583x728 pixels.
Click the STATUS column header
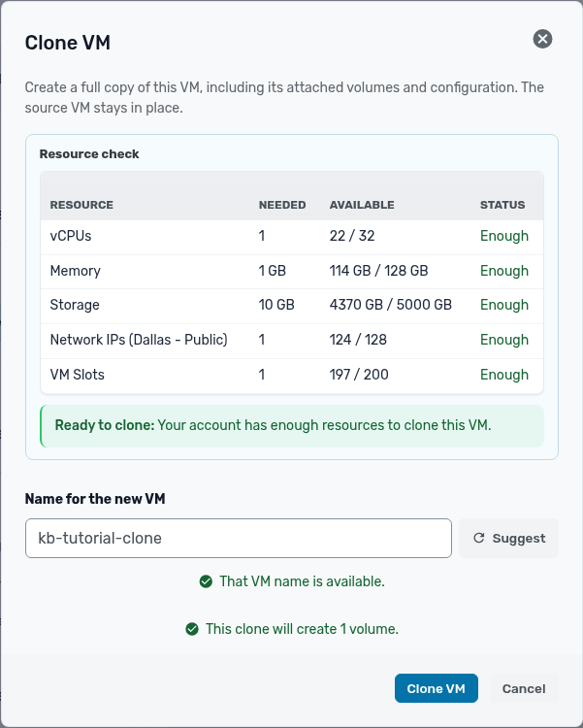click(x=502, y=205)
